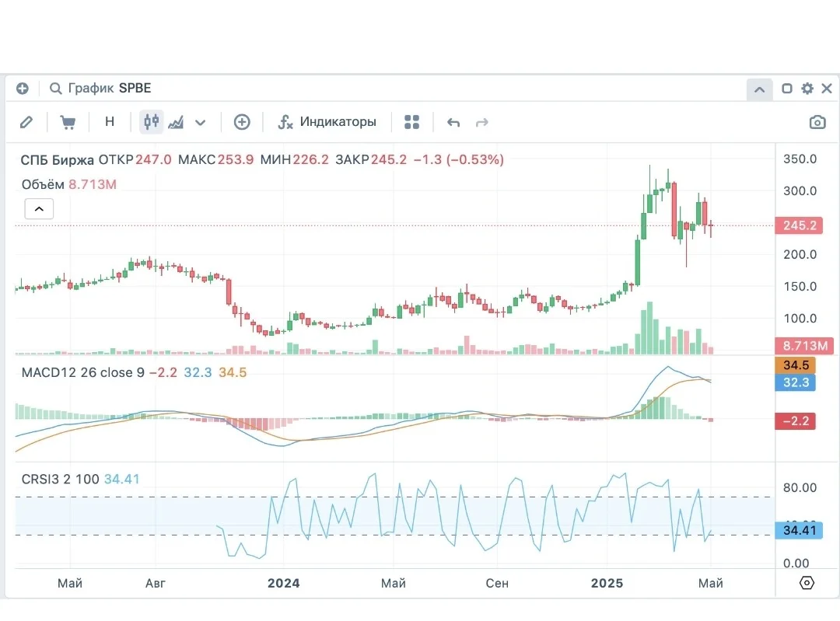Click the СПБ Биржа instrument legend
This screenshot has width=840, height=621.
pos(57,159)
